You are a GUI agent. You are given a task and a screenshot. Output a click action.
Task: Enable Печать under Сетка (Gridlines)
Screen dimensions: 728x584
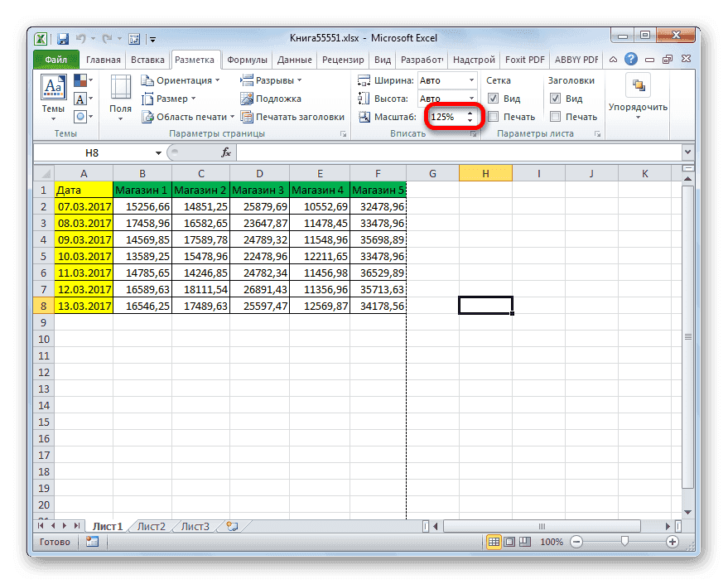[x=492, y=117]
